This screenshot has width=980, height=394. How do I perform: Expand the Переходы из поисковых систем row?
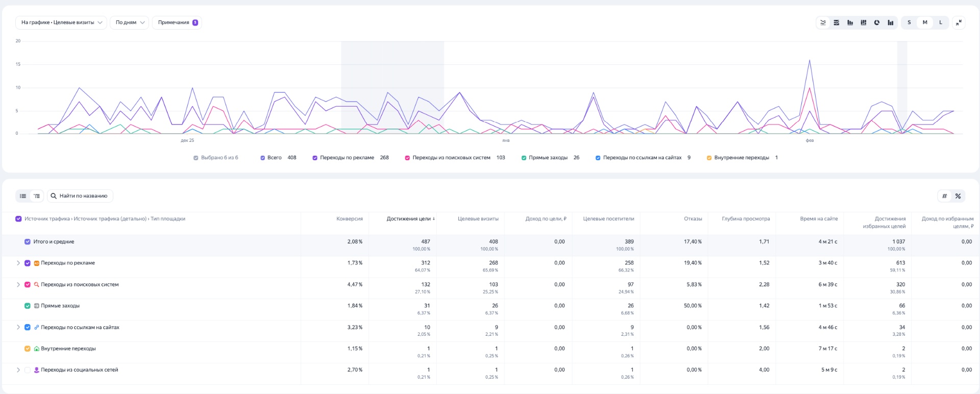[x=18, y=285]
